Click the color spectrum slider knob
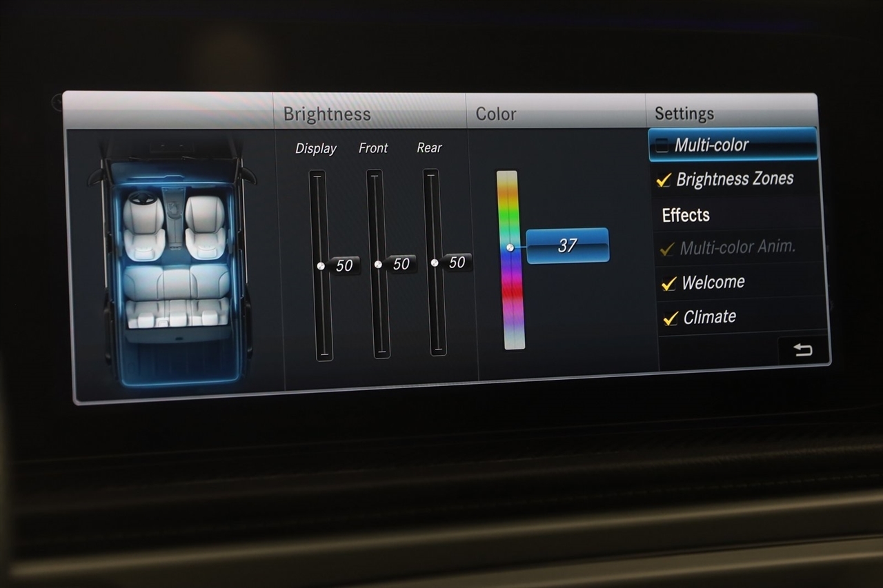This screenshot has height=588, width=883. 510,247
